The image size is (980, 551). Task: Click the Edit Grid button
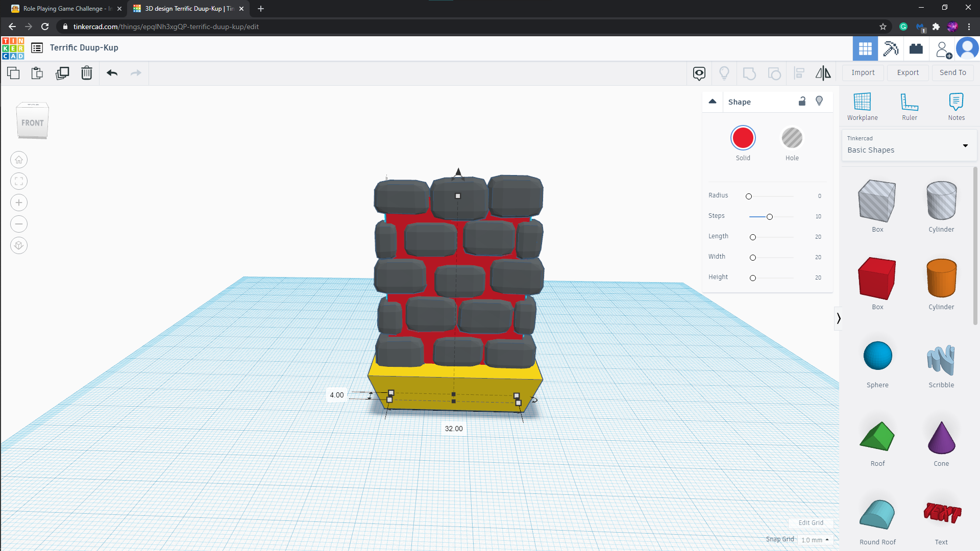click(811, 523)
